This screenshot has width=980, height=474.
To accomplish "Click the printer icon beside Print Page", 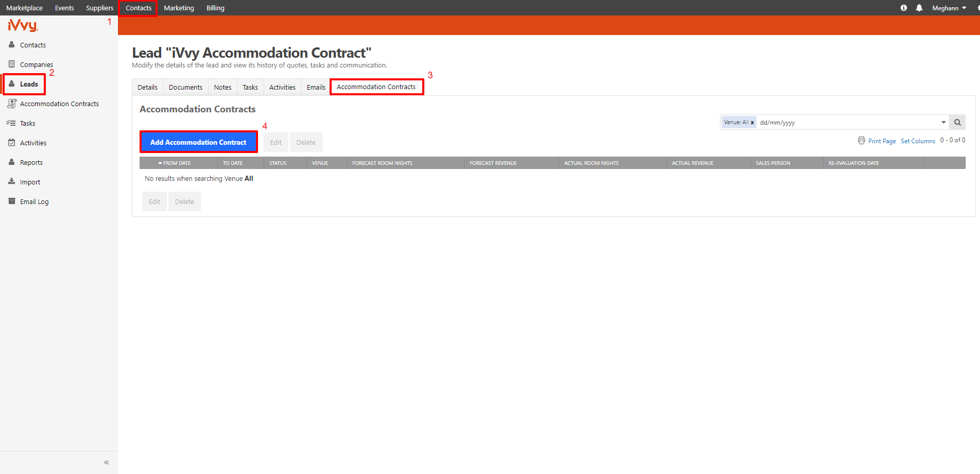I will 862,141.
